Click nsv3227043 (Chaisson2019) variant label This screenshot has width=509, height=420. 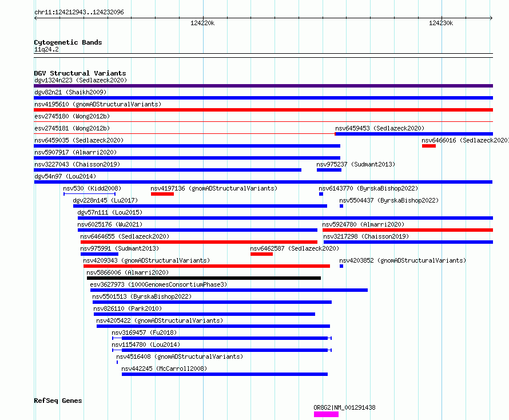click(x=77, y=164)
